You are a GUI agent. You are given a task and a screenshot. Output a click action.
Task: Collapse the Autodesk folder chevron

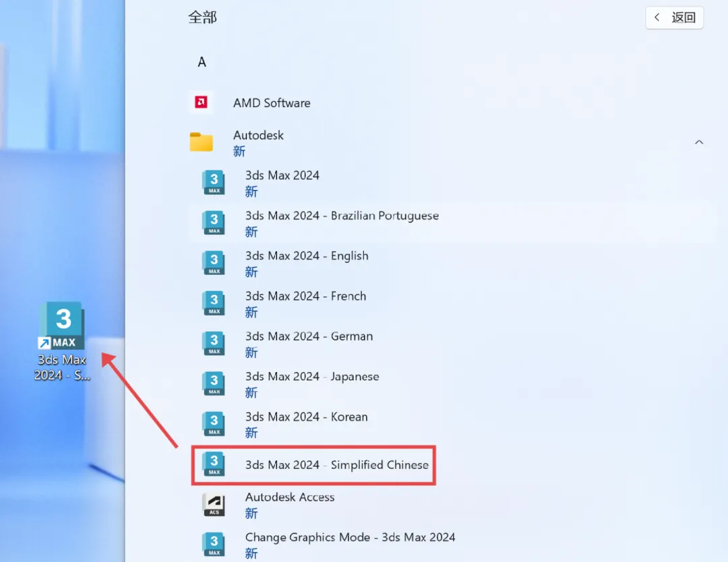tap(699, 142)
